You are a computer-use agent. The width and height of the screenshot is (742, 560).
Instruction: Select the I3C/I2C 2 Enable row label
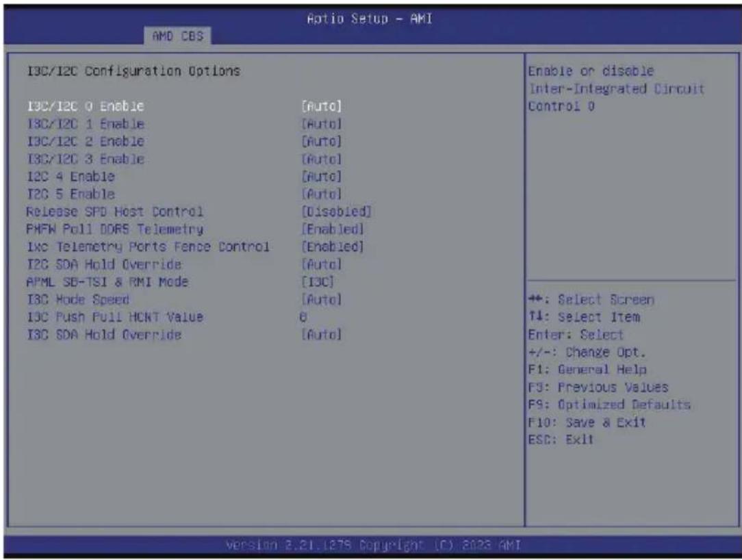86,142
